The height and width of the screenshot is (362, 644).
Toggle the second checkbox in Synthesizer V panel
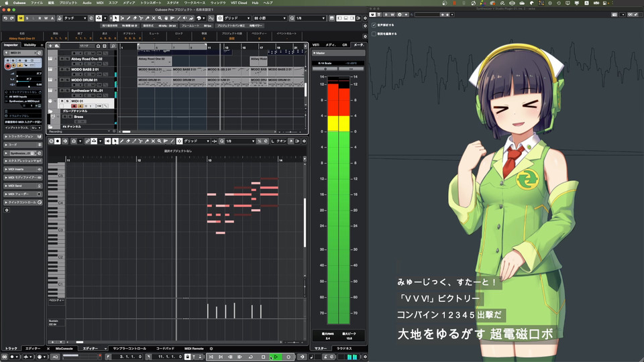[x=374, y=34]
